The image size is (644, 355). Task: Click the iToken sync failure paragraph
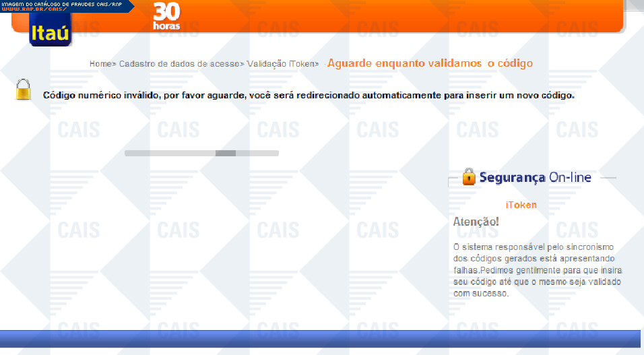point(536,270)
